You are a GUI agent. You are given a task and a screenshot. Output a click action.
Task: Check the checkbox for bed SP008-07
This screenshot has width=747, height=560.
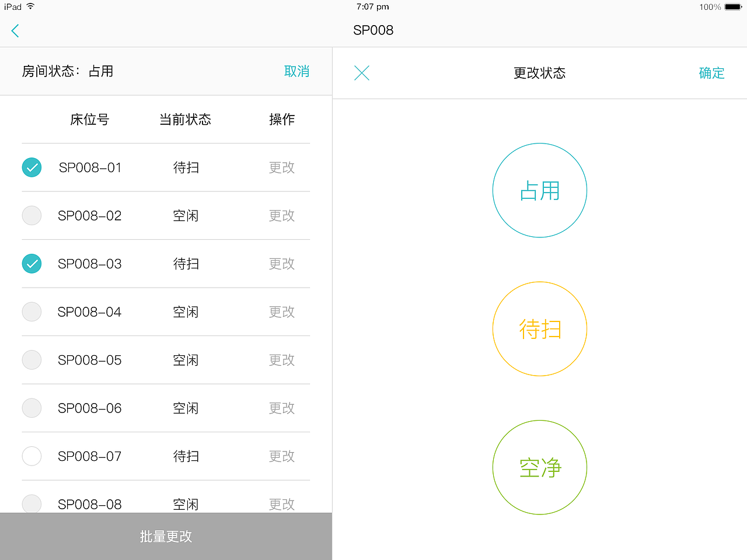click(32, 456)
